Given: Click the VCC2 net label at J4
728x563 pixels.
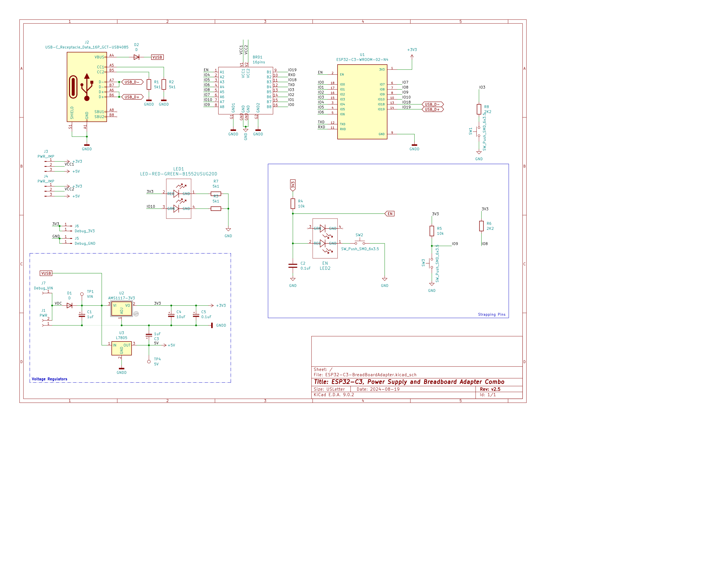Looking at the screenshot, I should point(69,189).
